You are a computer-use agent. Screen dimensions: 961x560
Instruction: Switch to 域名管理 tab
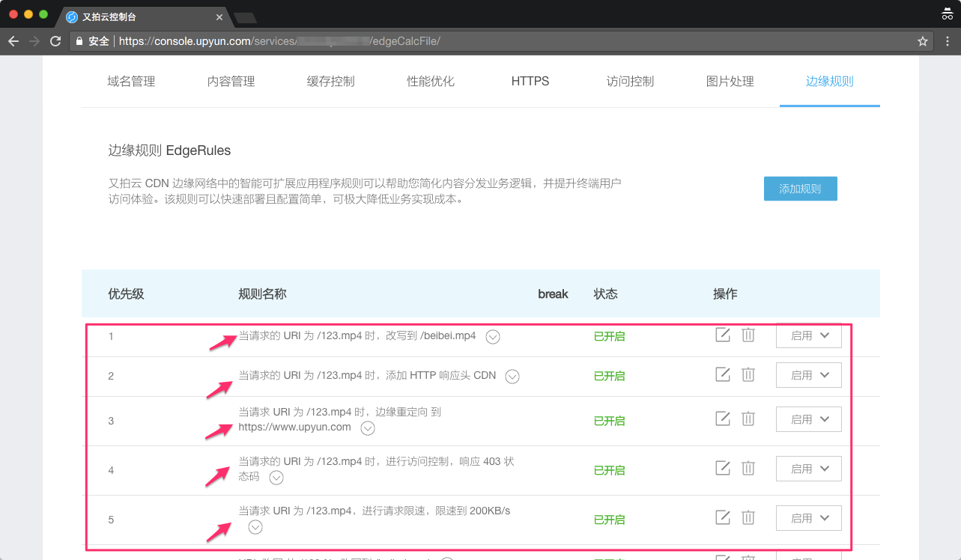pos(132,81)
